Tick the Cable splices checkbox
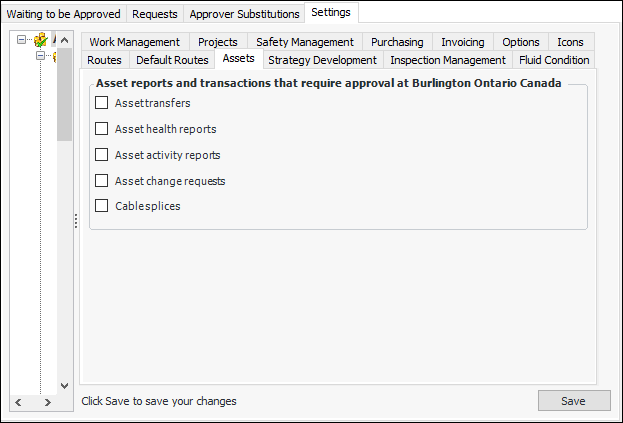This screenshot has height=423, width=623. (x=101, y=206)
